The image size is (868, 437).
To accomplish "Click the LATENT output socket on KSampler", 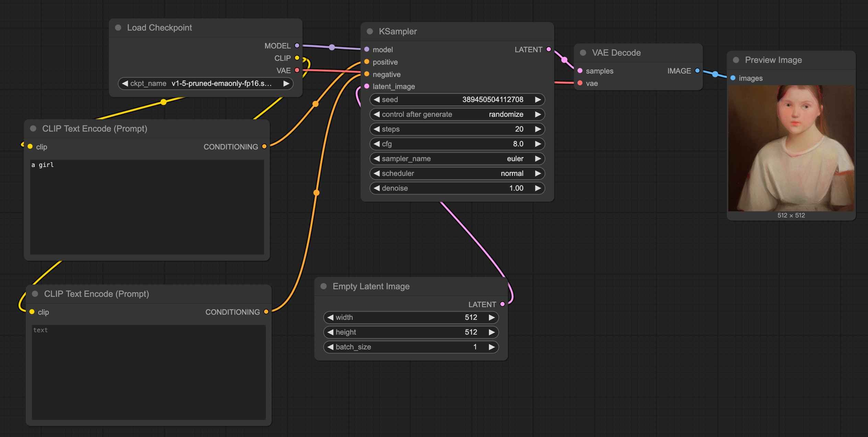I will (x=549, y=49).
